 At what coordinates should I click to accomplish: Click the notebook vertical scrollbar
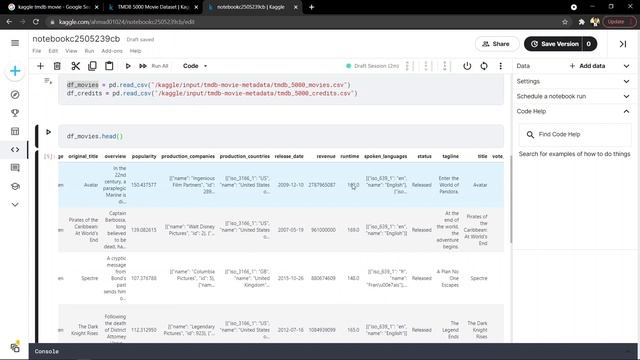tap(511, 199)
